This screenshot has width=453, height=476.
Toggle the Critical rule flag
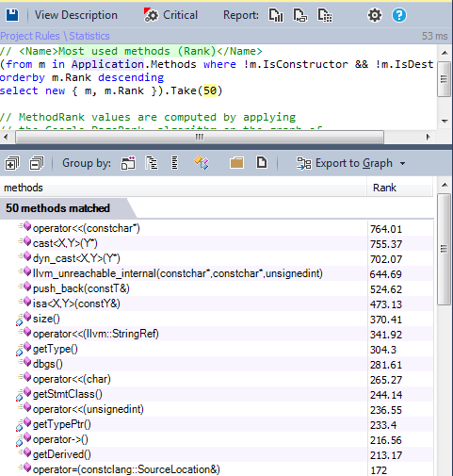point(170,15)
